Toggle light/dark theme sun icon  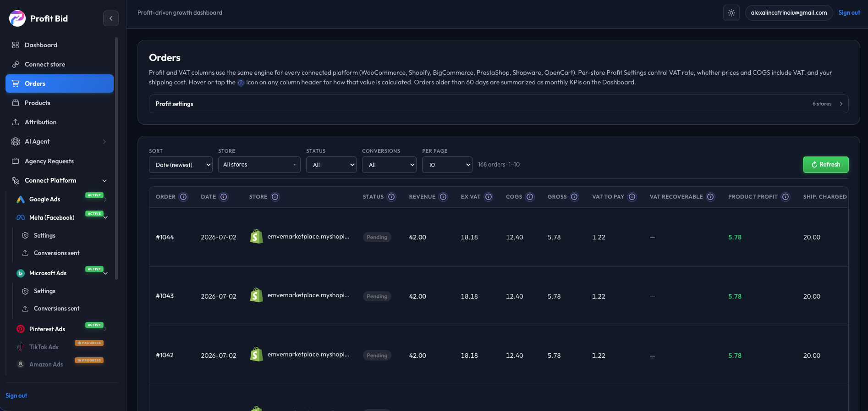click(x=731, y=13)
